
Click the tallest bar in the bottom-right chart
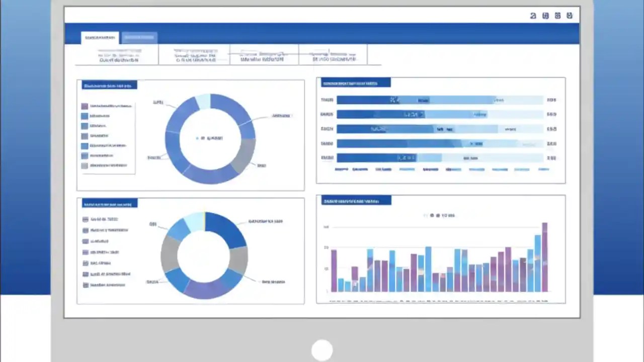[545, 256]
